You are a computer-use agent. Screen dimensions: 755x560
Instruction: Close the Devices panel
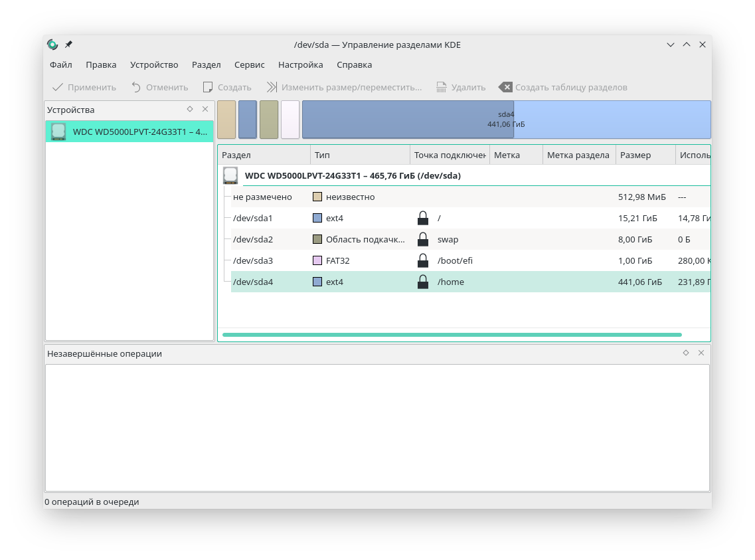click(x=205, y=109)
